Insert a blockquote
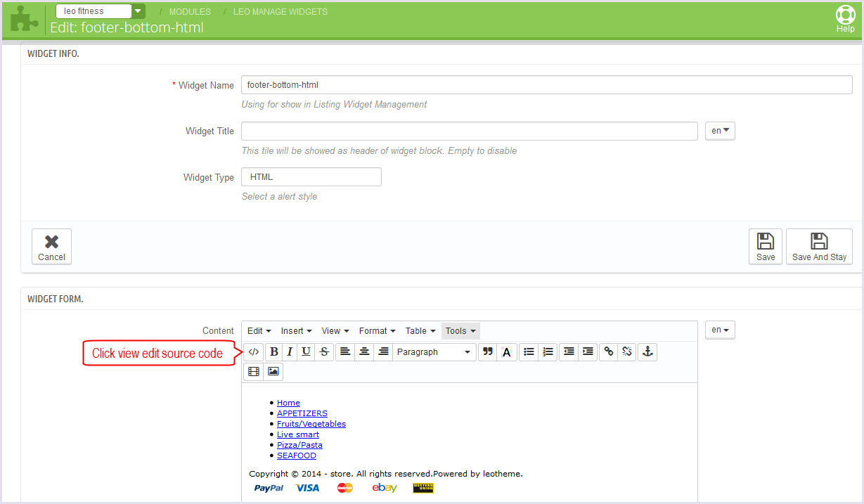This screenshot has width=864, height=504. [x=486, y=352]
